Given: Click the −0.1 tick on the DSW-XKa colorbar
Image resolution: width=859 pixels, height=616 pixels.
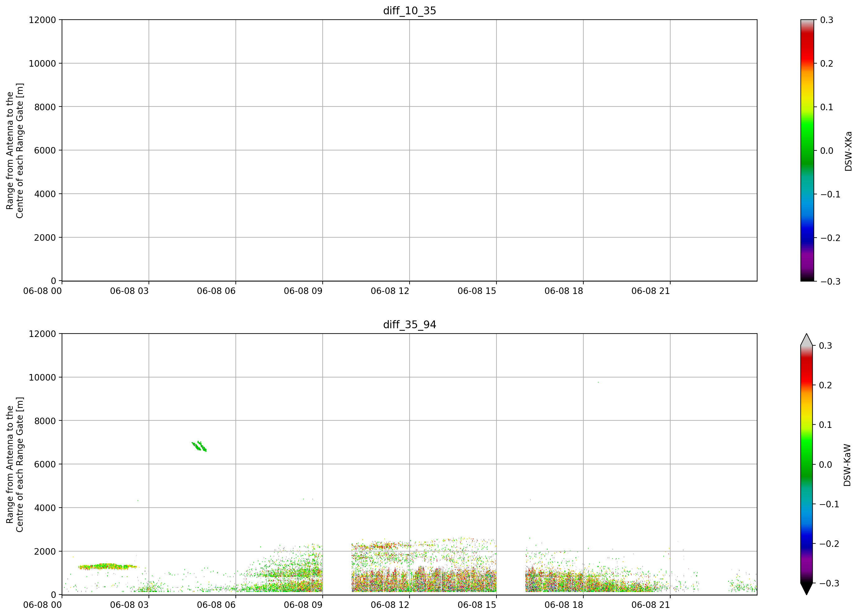Looking at the screenshot, I should 830,194.
